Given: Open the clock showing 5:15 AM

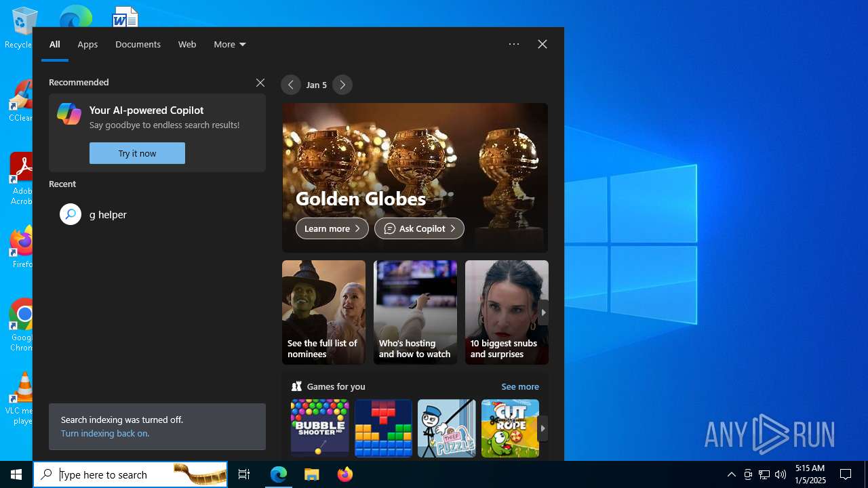Looking at the screenshot, I should tap(810, 474).
